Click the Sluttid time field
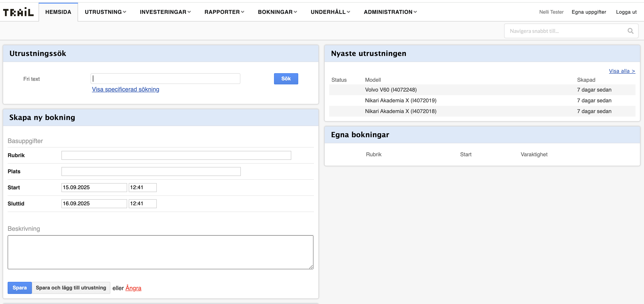The height and width of the screenshot is (304, 644). coord(142,204)
